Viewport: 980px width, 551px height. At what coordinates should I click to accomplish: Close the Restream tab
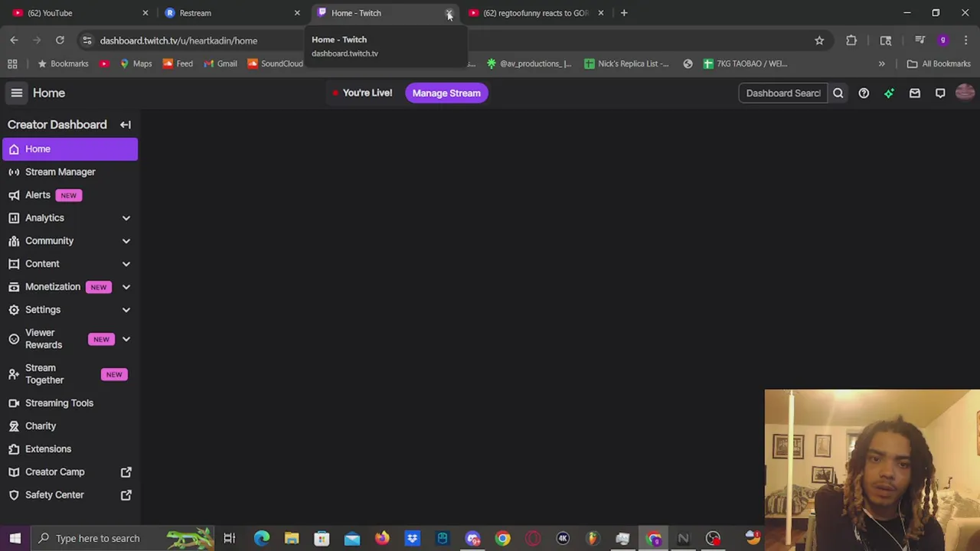tap(297, 13)
